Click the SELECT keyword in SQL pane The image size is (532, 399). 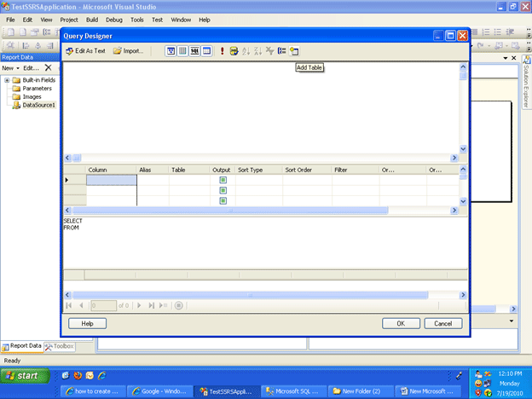click(73, 221)
